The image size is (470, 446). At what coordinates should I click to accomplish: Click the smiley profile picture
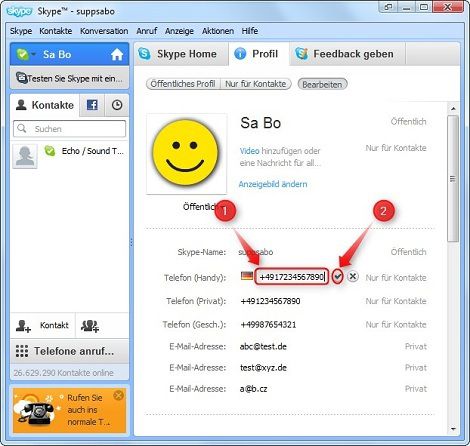tap(186, 154)
